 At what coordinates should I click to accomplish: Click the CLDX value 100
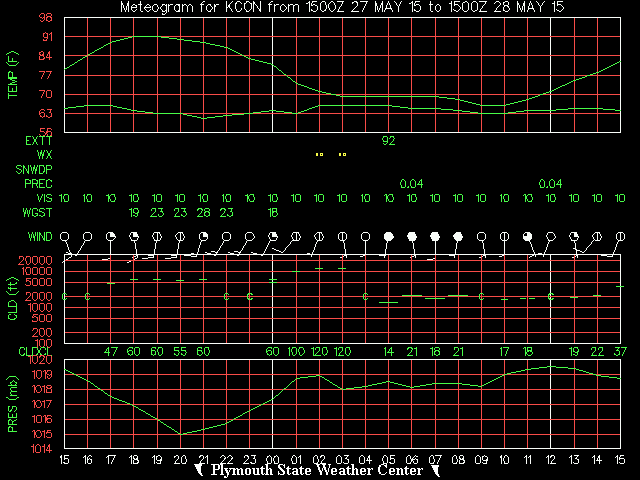[x=296, y=352]
